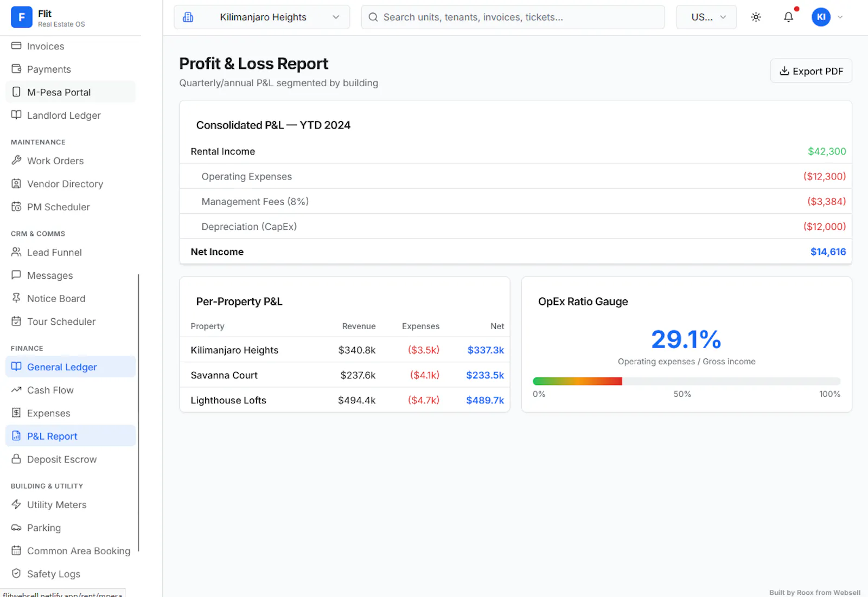868x597 pixels.
Task: Click the sidebar vertical scrollbar
Action: tap(138, 412)
